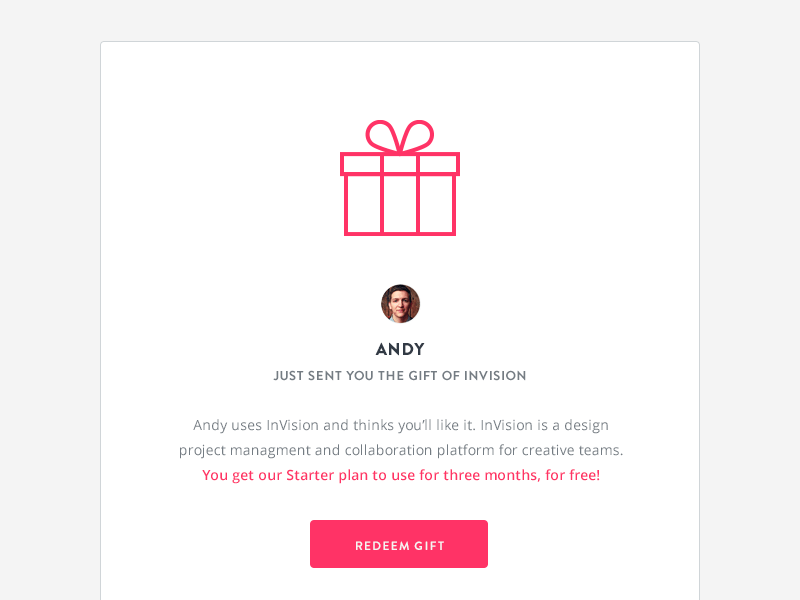Click the 'Andy uses InVision' description line

pyautogui.click(x=400, y=425)
